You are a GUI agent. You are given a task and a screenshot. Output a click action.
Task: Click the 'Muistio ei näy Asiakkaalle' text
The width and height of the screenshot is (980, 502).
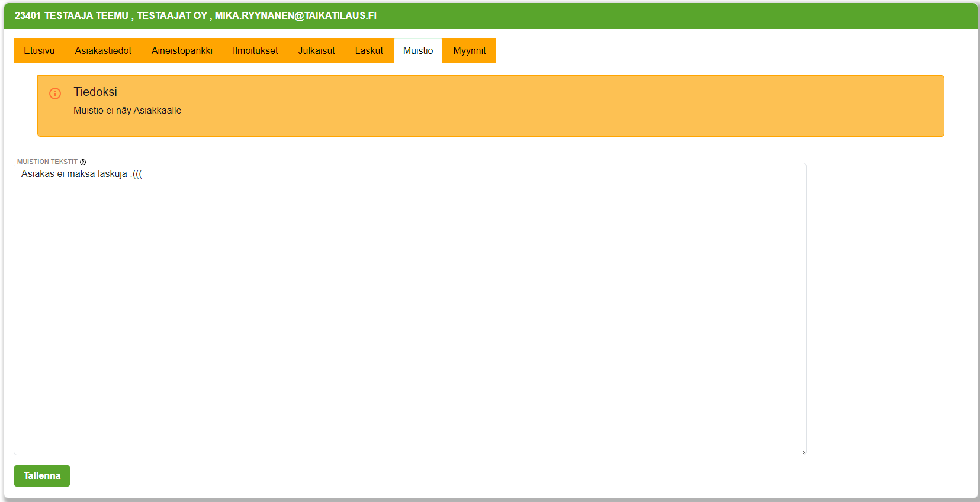click(x=127, y=111)
